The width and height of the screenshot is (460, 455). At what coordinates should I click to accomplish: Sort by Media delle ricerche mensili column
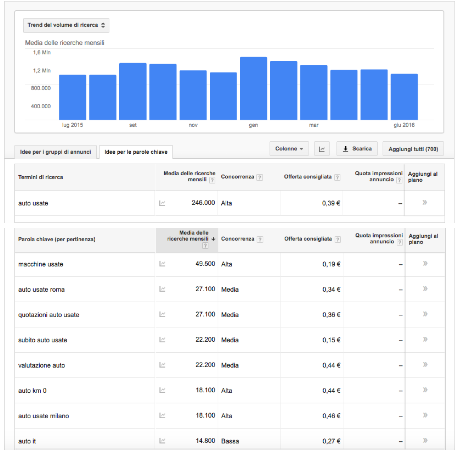(x=187, y=240)
